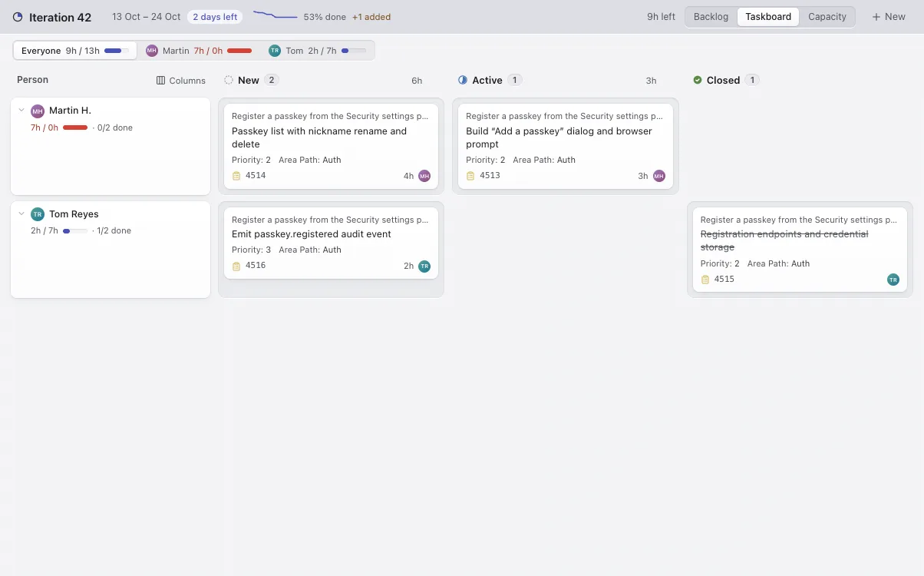The height and width of the screenshot is (576, 924).
Task: Click the 4h remaining on card 4514
Action: point(408,176)
